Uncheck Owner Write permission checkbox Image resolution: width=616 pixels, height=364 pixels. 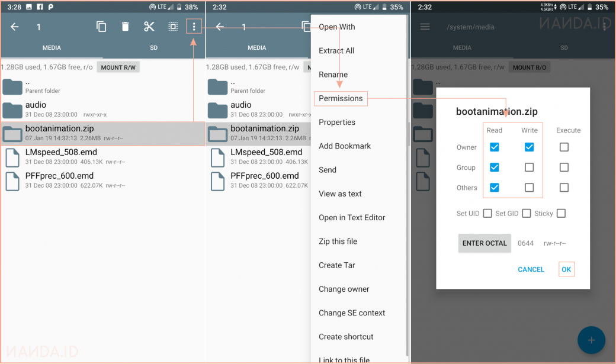point(529,147)
